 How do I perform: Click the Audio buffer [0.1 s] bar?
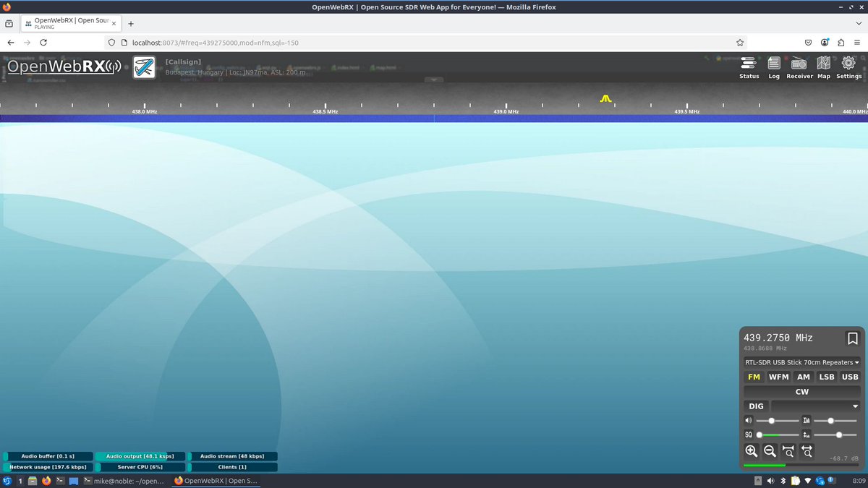tap(48, 456)
